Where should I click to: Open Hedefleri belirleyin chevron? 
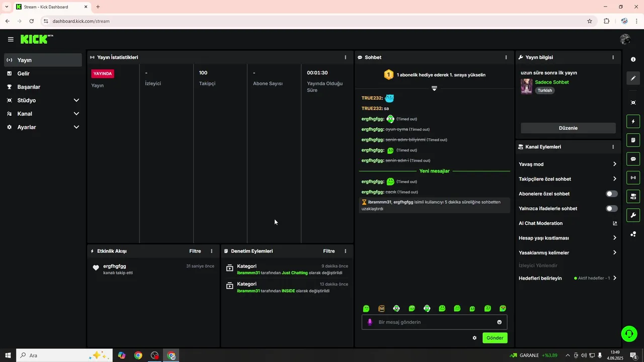[615, 278]
